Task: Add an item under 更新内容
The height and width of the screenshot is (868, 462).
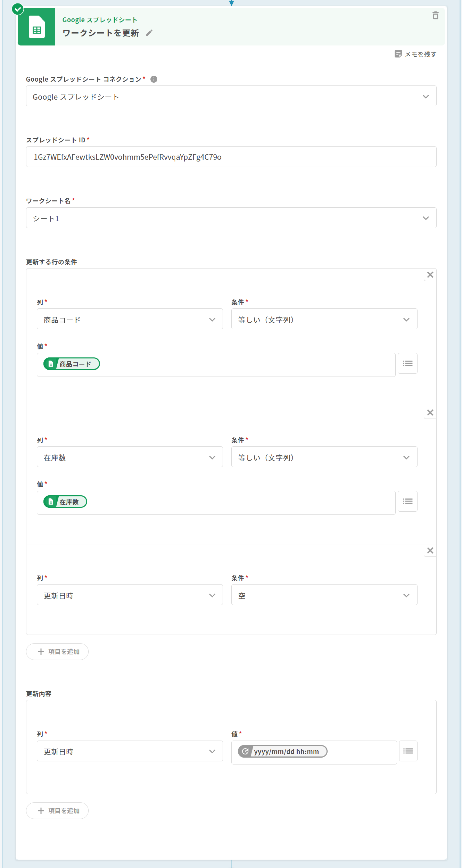Action: click(57, 810)
